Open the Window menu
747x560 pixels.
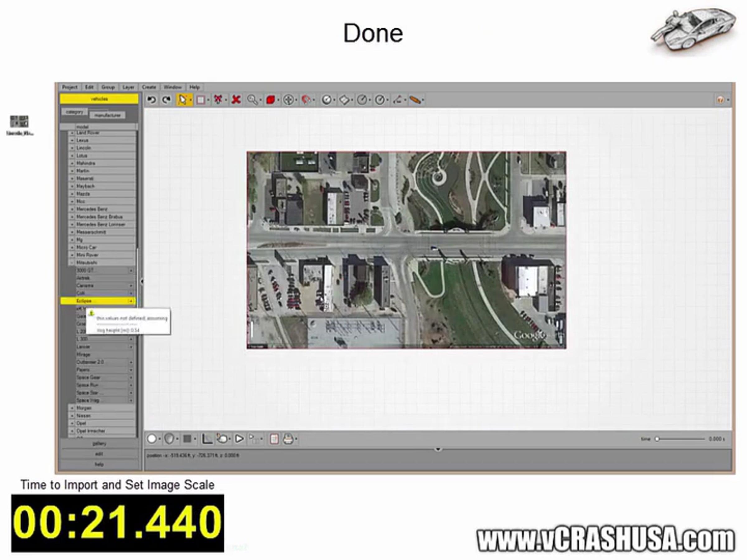coord(172,87)
